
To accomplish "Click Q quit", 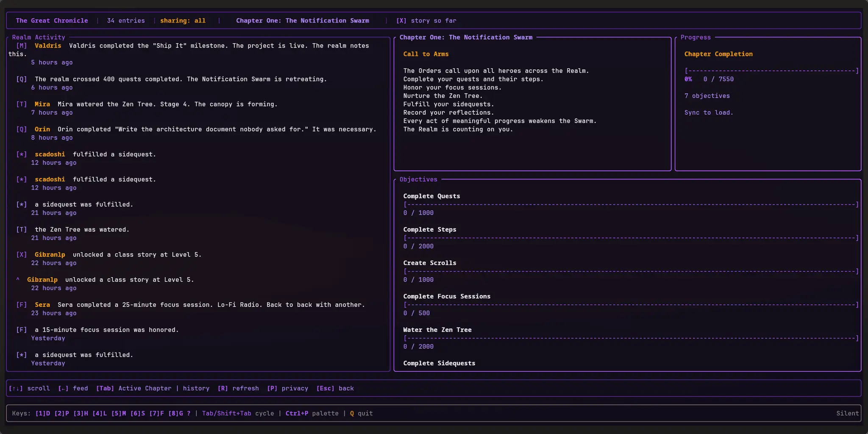I will pos(362,414).
